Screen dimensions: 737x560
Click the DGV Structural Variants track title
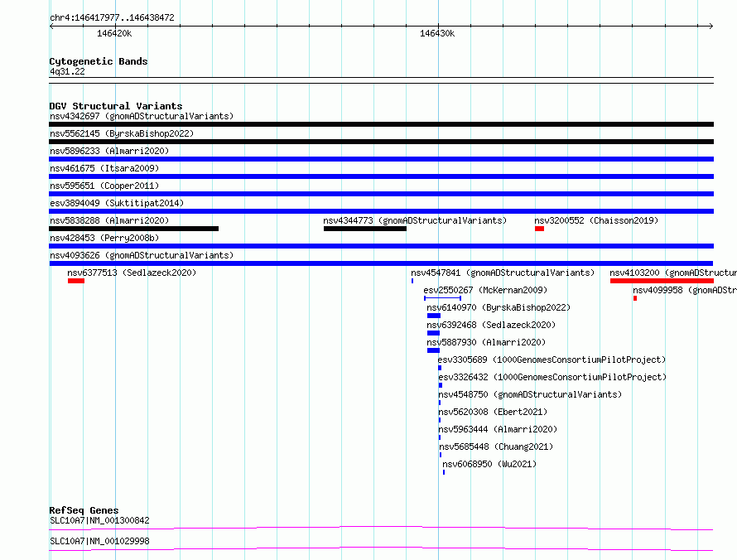(116, 106)
